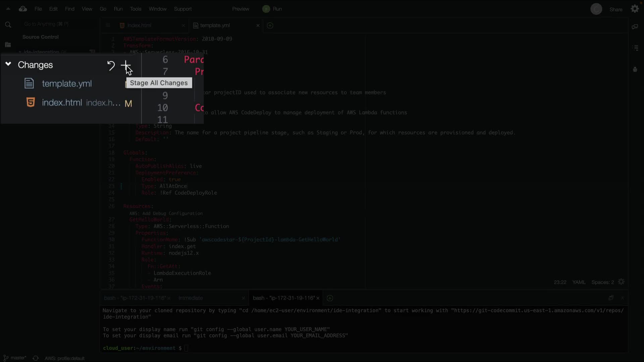Screen dimensions: 644x362
Task: Click the git sync icon in status bar
Action: [36, 358]
